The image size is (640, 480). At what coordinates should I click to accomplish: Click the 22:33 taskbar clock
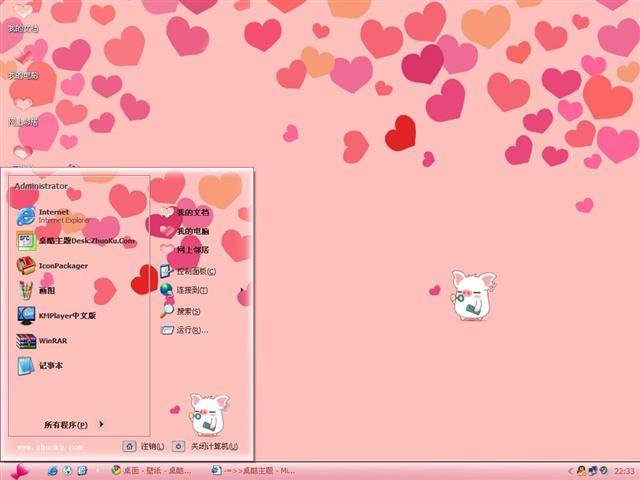pos(624,471)
